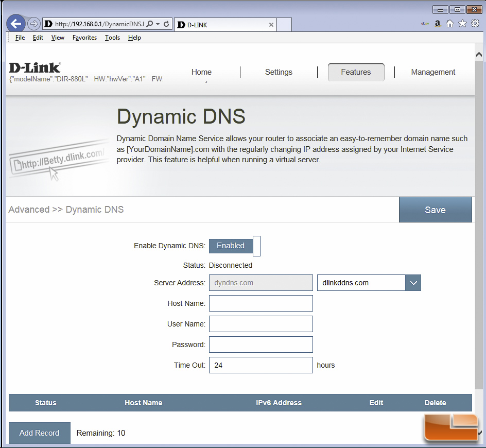Maximize the browser window
Screen dimensions: 486x448
457,10
